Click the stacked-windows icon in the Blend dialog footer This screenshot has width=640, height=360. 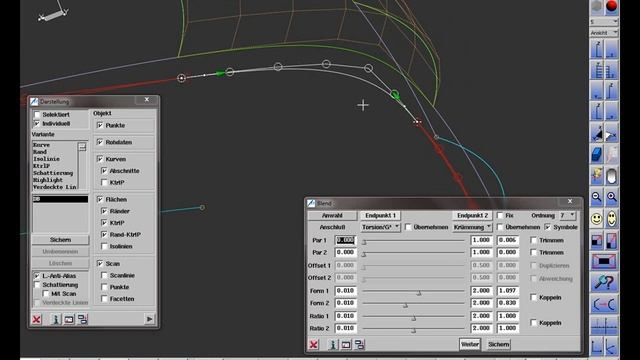tap(360, 344)
